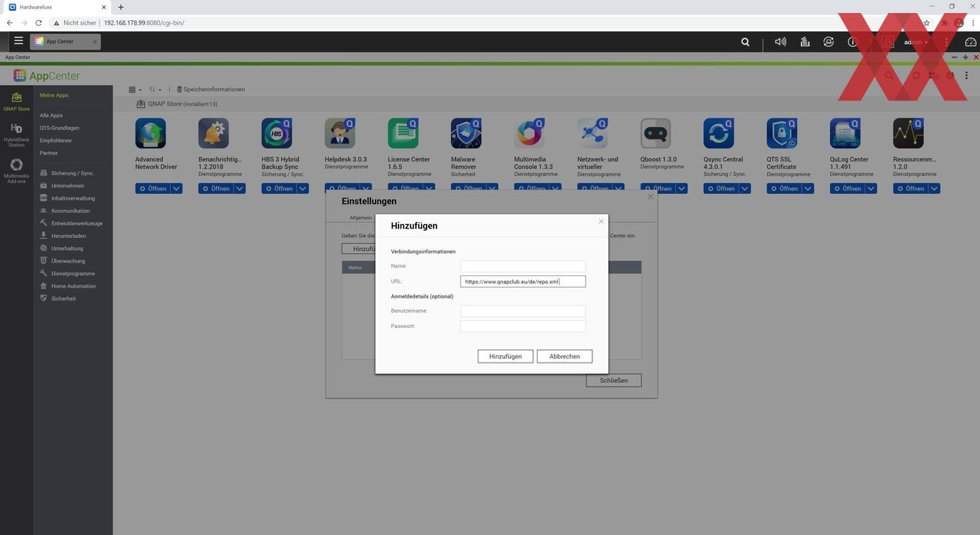Open Ressourcenmonitor via Öffnen button
The height and width of the screenshot is (535, 980).
click(x=911, y=188)
